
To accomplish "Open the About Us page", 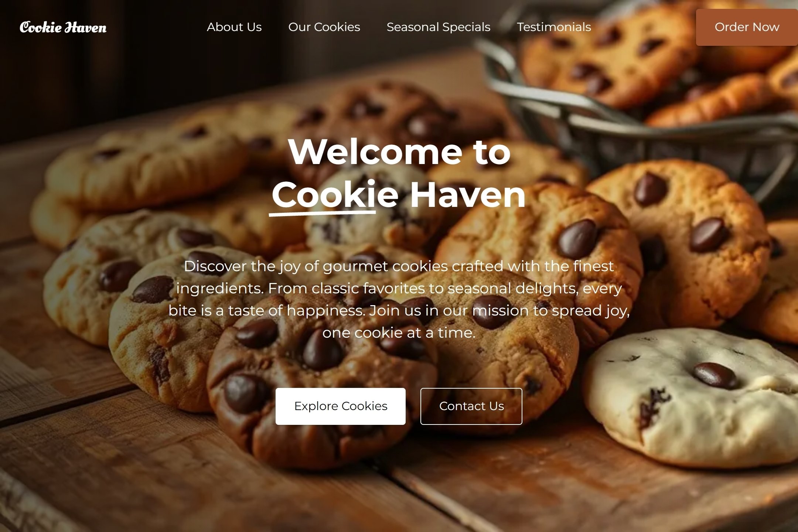I will (234, 27).
